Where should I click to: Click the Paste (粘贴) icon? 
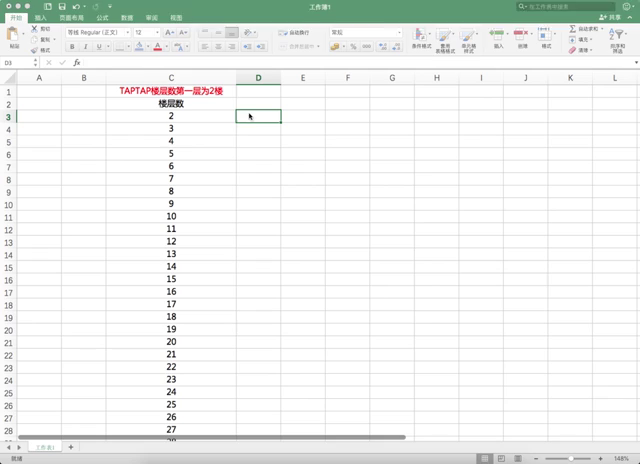coord(13,36)
